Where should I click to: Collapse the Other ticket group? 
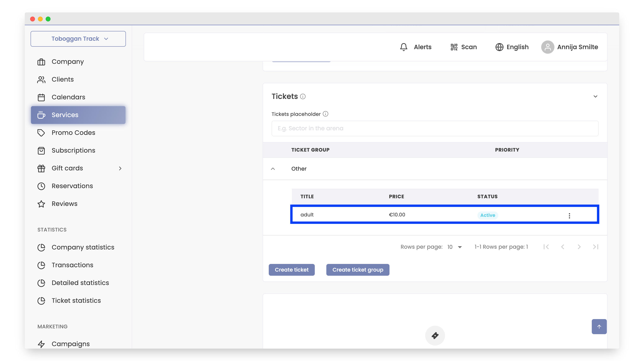(273, 169)
